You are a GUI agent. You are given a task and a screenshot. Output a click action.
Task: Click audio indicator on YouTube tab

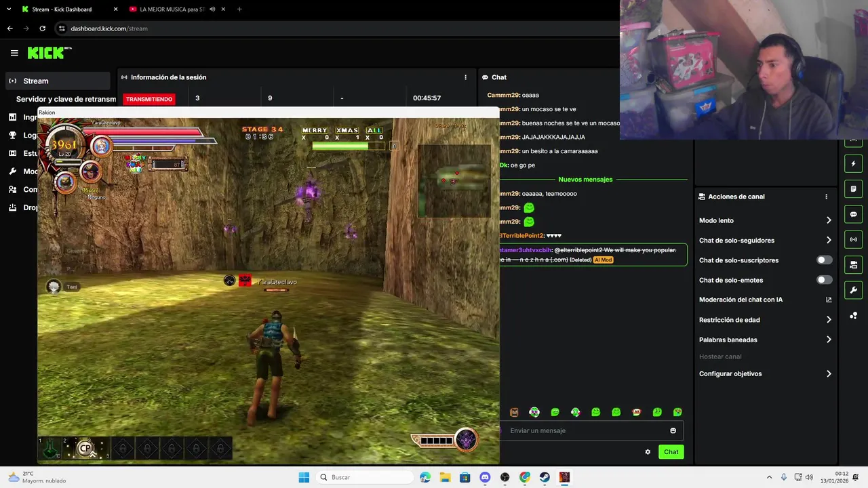(212, 9)
